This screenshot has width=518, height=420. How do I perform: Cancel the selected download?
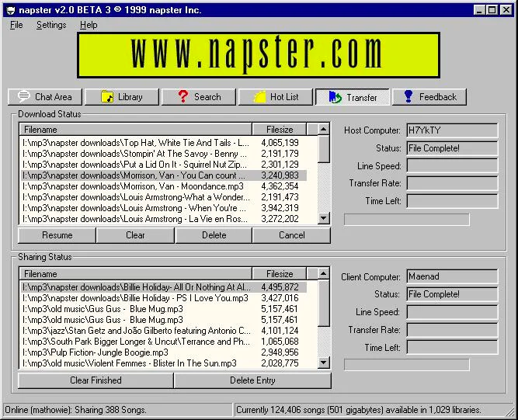(291, 235)
